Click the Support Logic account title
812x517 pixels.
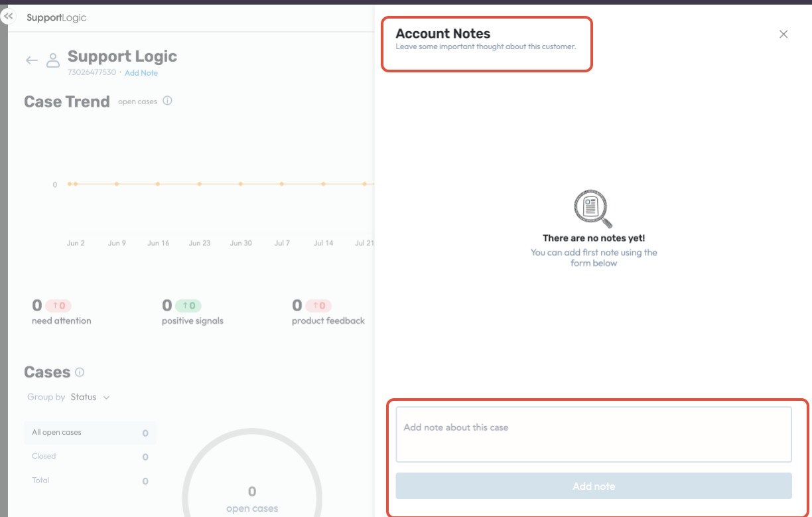click(x=123, y=57)
